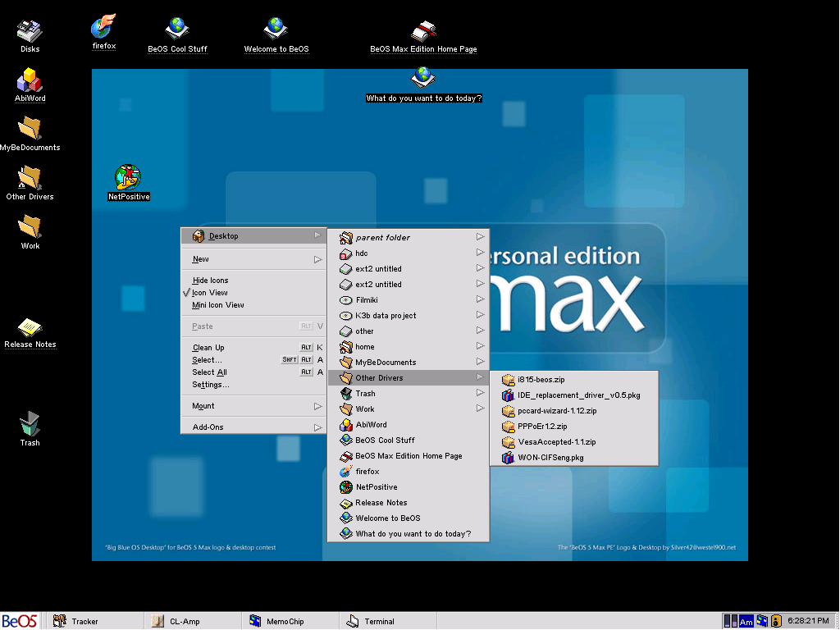Open the Desktop submenu entry
The width and height of the screenshot is (840, 630).
pyautogui.click(x=253, y=235)
